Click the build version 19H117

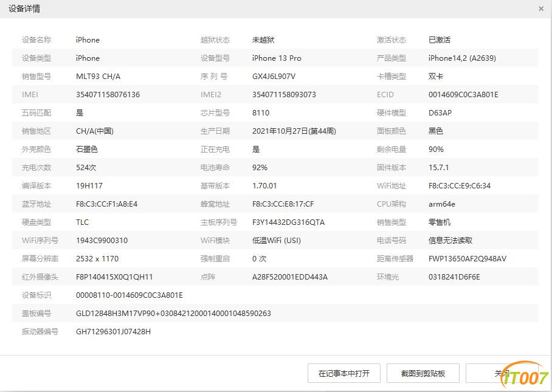point(89,186)
